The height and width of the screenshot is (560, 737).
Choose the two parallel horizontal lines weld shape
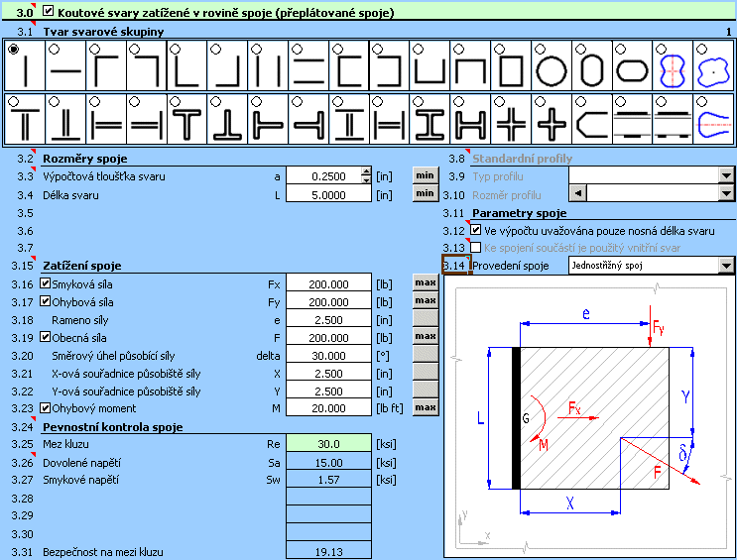(x=297, y=49)
